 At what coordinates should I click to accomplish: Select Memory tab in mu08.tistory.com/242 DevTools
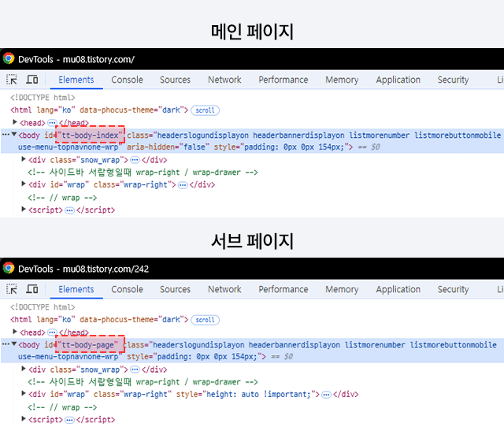[342, 289]
